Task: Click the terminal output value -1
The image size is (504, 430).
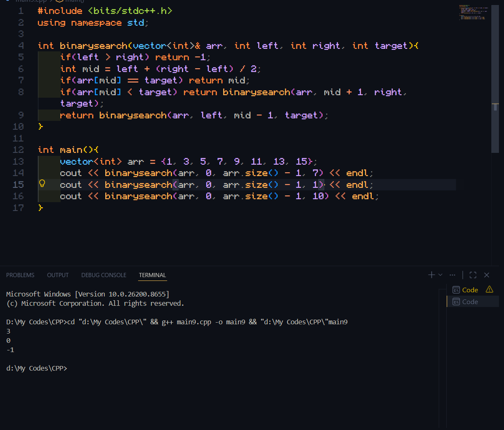Action: [10, 350]
